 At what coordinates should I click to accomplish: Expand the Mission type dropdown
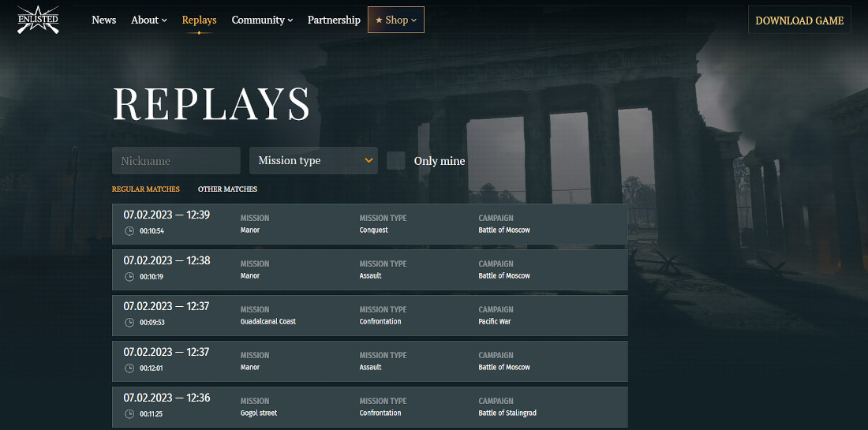point(314,160)
